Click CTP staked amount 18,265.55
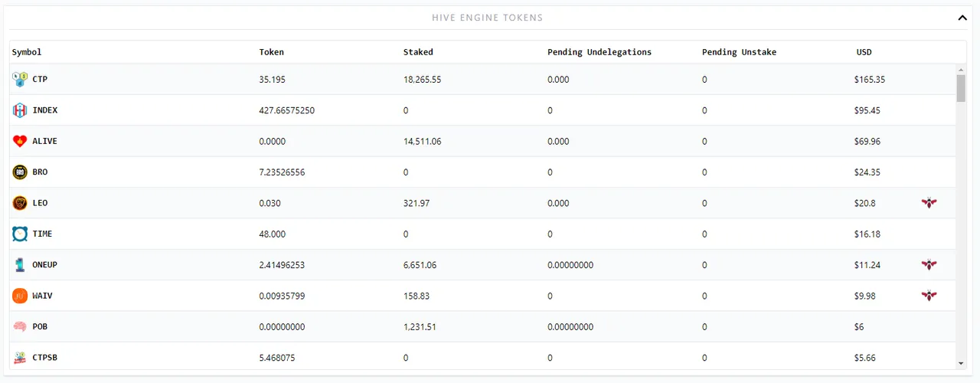Screen dimensions: 980x383 [x=423, y=80]
